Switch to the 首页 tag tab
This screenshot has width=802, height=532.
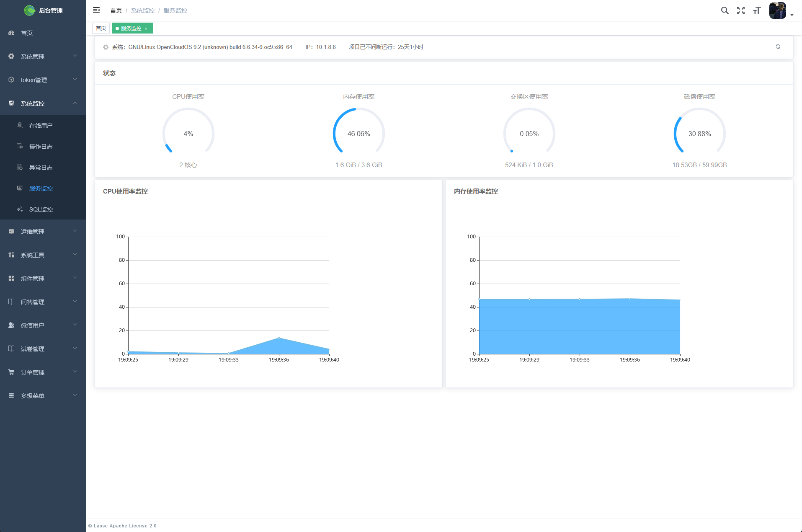click(101, 28)
